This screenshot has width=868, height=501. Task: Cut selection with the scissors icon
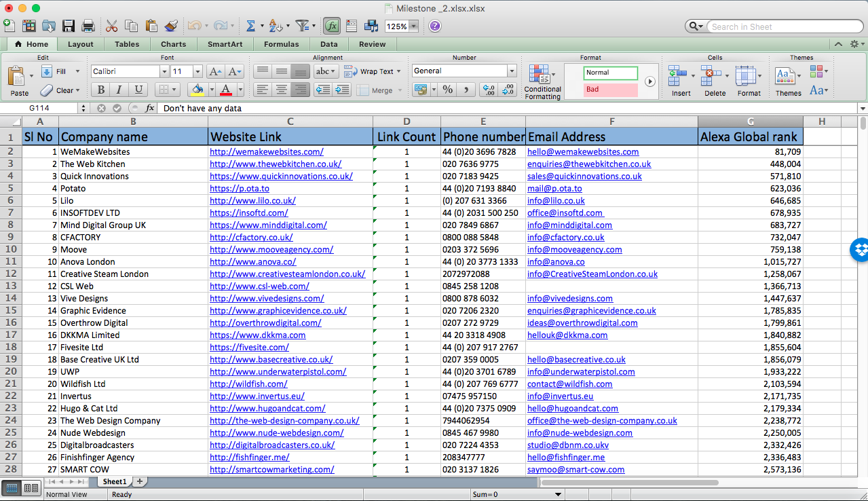(111, 26)
